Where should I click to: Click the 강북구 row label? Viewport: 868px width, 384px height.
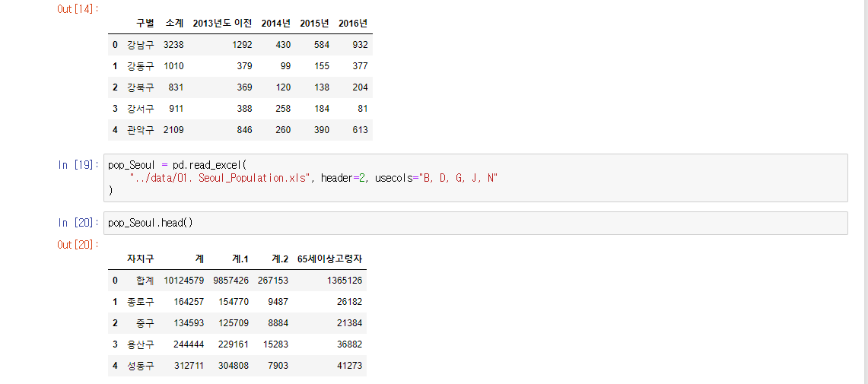141,87
